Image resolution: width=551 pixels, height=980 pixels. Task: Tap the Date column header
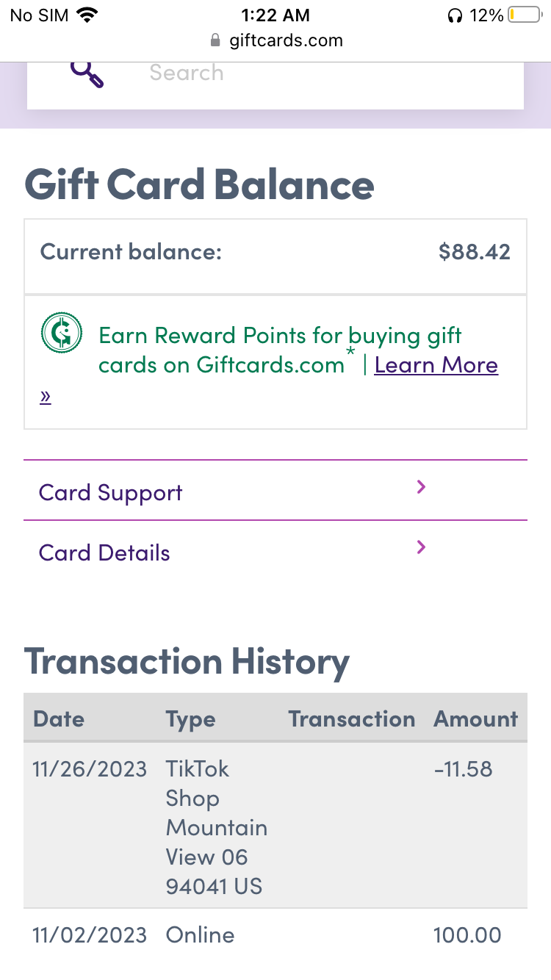(x=59, y=718)
